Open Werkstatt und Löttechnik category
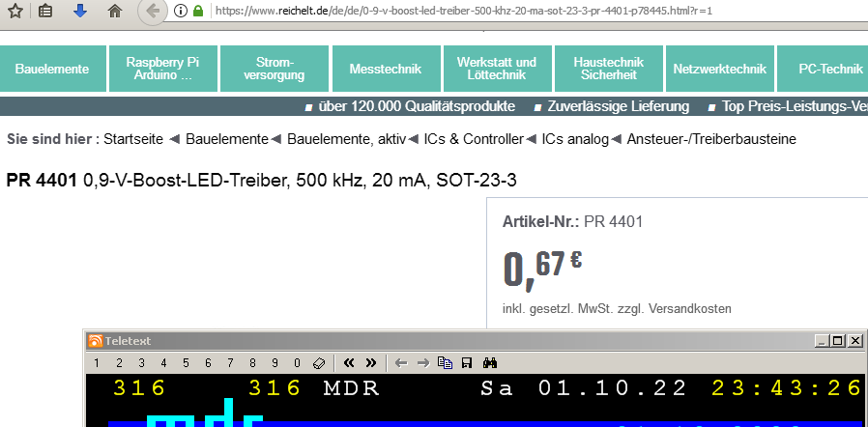The height and width of the screenshot is (427, 868). pos(497,70)
